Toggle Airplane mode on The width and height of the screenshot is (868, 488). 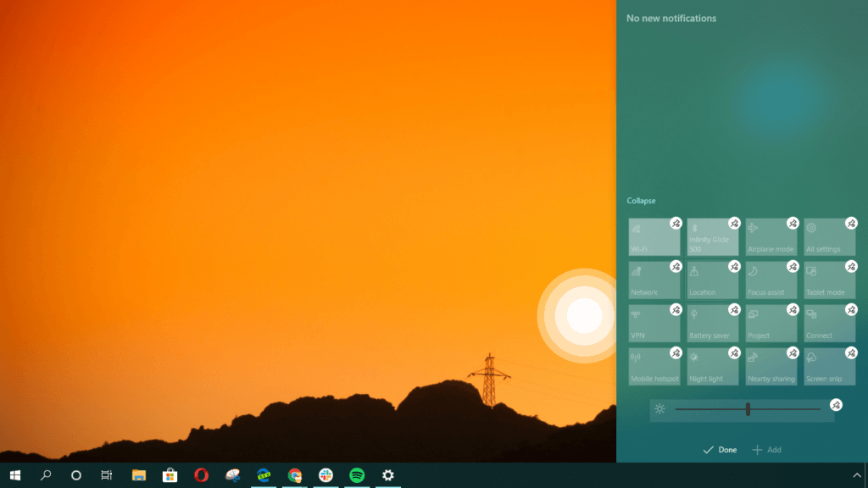coord(771,237)
